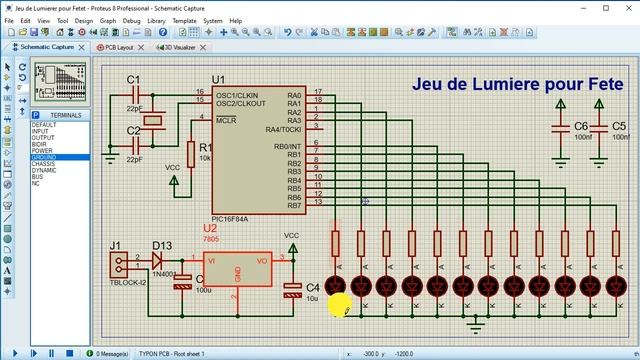Rotate clockwise using the rotate icon
This screenshot has width=640, height=360.
pos(22,67)
